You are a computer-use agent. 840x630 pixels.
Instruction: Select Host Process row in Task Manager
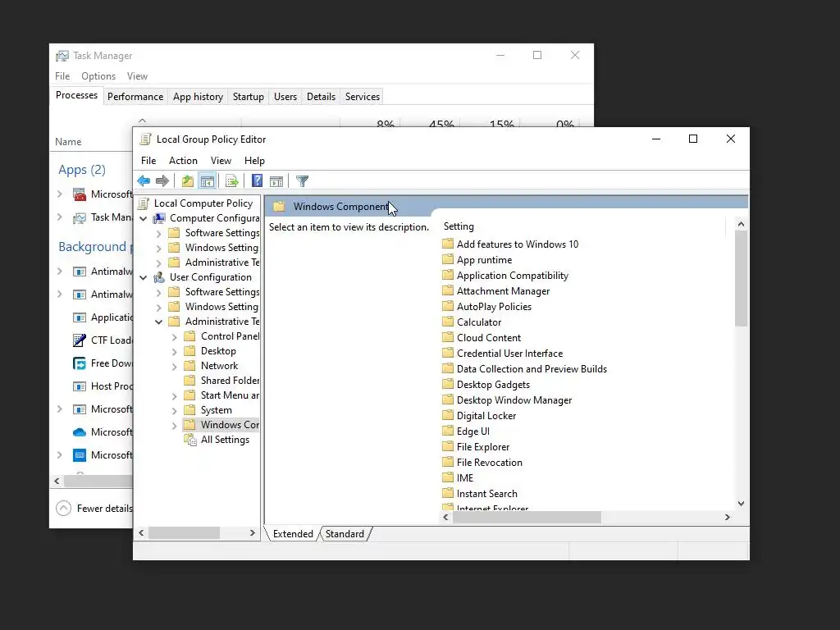pos(103,386)
